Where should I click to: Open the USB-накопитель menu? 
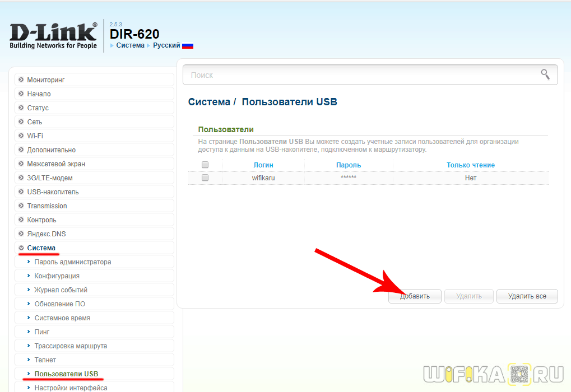94,192
